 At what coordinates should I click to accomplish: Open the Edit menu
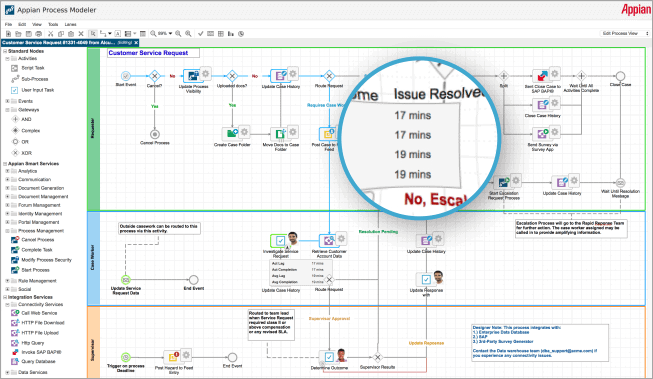pos(22,25)
